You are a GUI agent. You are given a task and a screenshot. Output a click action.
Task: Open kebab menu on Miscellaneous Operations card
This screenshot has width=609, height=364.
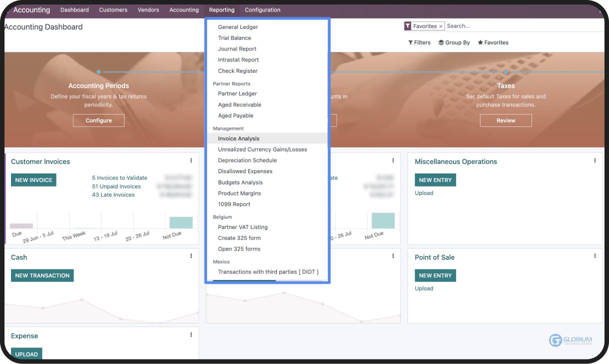(595, 160)
